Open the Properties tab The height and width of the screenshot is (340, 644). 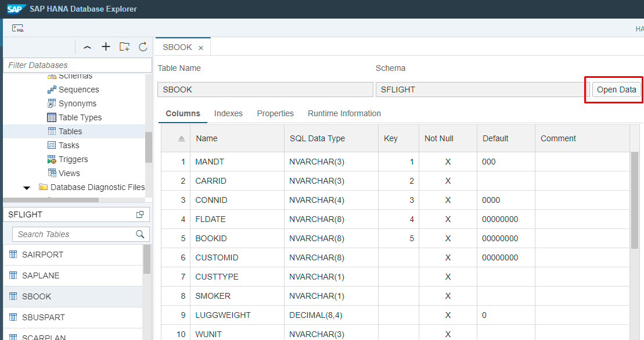(x=275, y=113)
